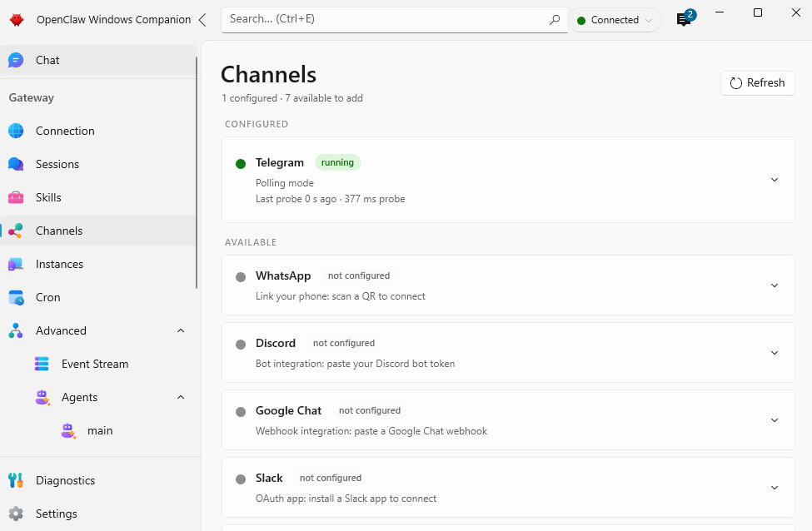Click 'Polling mode' text in Telegram

click(x=285, y=183)
